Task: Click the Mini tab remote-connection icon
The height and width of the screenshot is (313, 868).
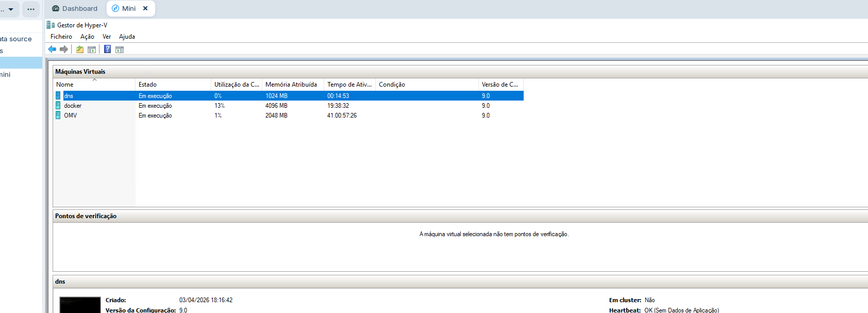Action: tap(115, 8)
